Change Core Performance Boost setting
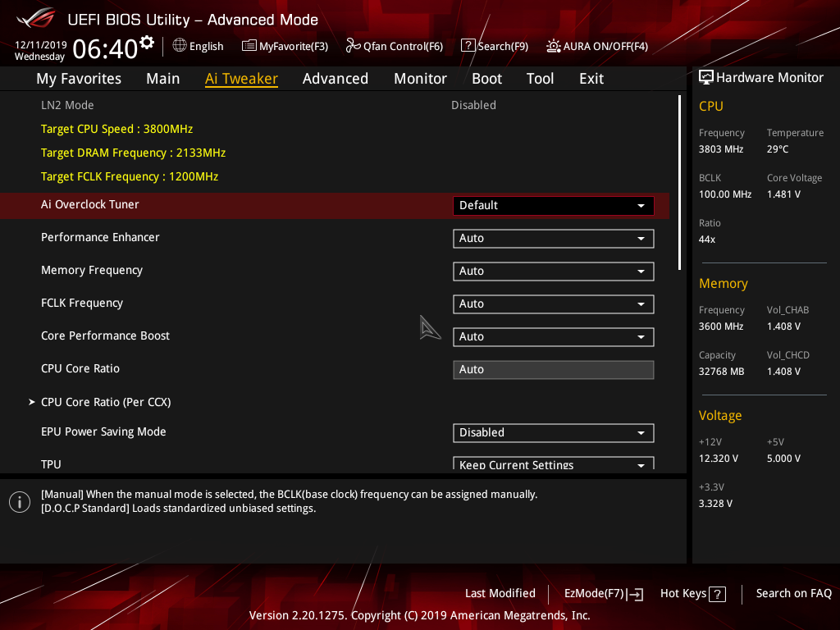Image resolution: width=840 pixels, height=630 pixels. [553, 336]
